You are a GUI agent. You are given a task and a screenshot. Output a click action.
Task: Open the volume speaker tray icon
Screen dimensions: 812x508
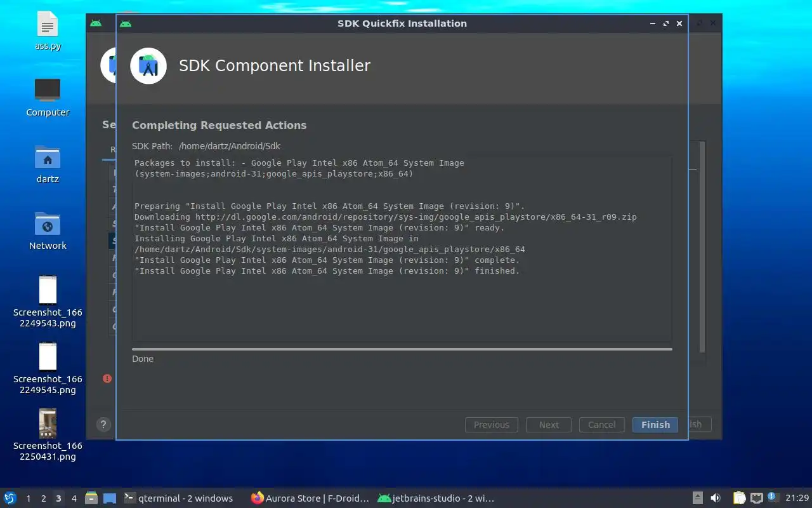pyautogui.click(x=716, y=498)
